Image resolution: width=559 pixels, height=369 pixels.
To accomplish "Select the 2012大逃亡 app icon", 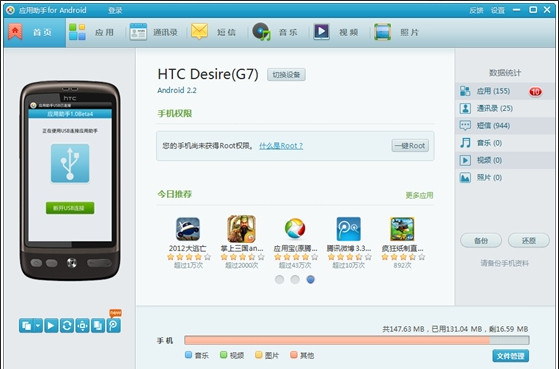I will click(x=188, y=229).
